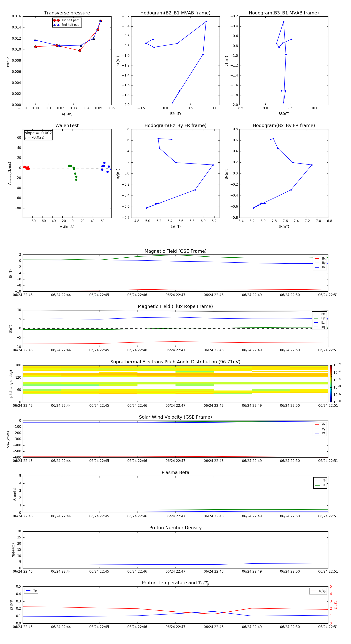Select the "By" legend entry in GSE panel
Image resolution: width=351 pixels, height=644 pixels.
320,263
